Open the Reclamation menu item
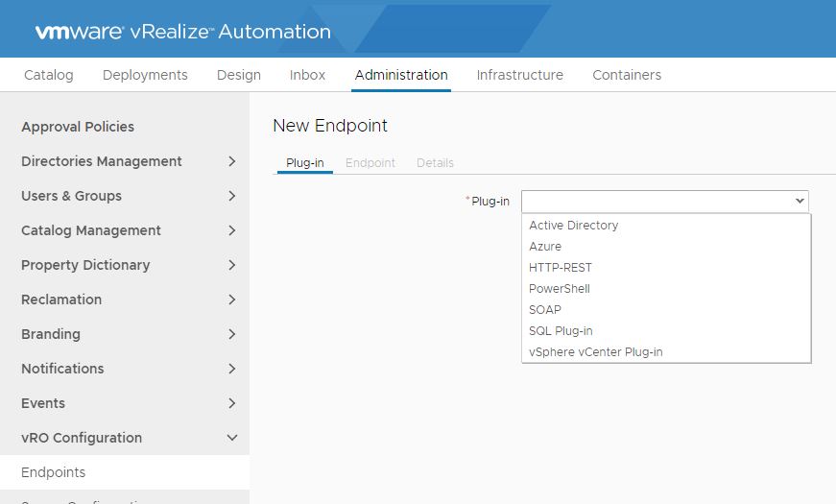836x504 pixels. coord(61,300)
